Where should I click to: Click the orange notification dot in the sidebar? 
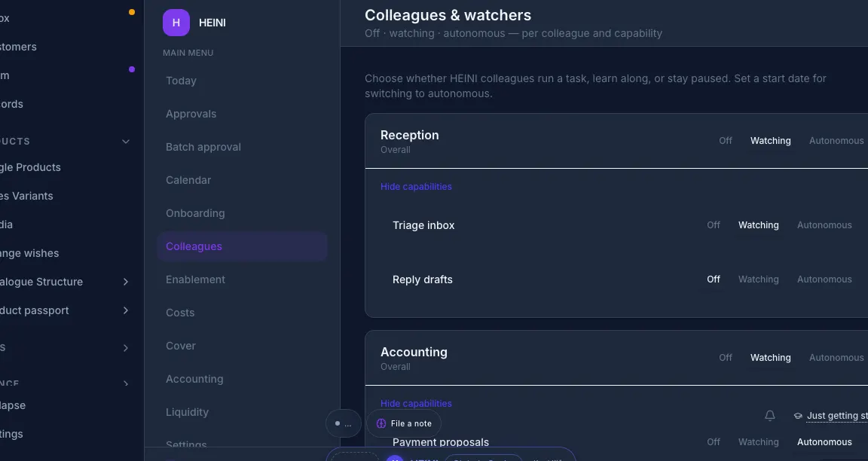[132, 12]
